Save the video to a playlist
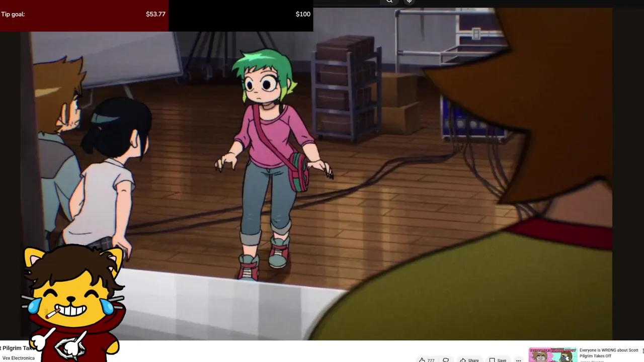Screen dimensions: 644x362 pos(498,360)
